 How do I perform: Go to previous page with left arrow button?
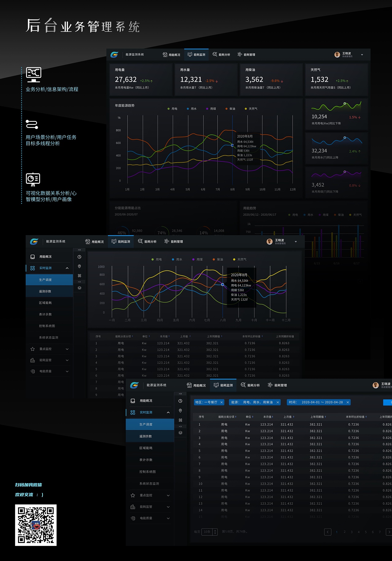[328, 532]
